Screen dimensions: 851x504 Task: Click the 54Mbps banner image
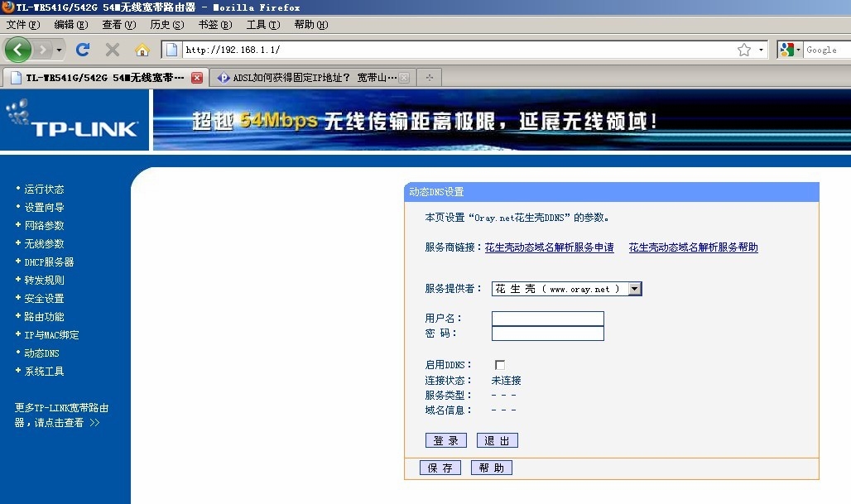(502, 120)
